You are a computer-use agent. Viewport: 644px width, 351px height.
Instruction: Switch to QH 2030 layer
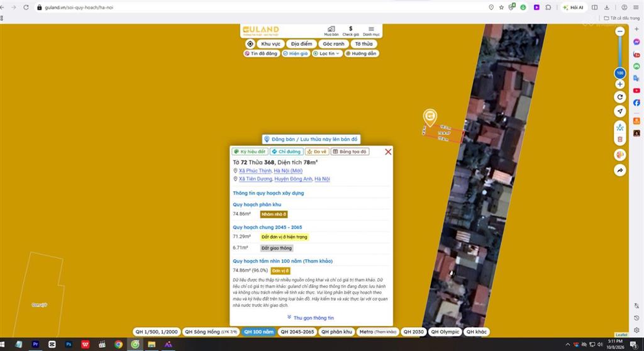[x=413, y=331]
